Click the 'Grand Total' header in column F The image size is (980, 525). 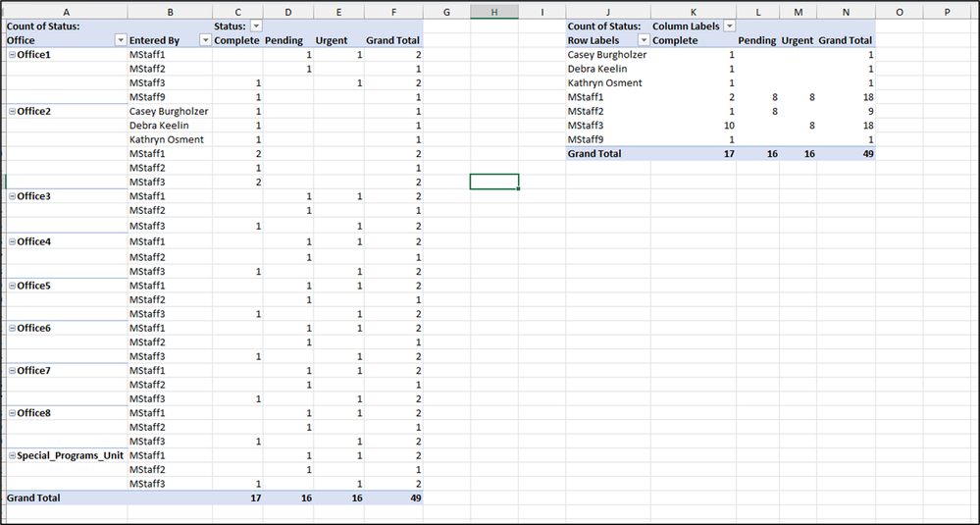tap(393, 40)
